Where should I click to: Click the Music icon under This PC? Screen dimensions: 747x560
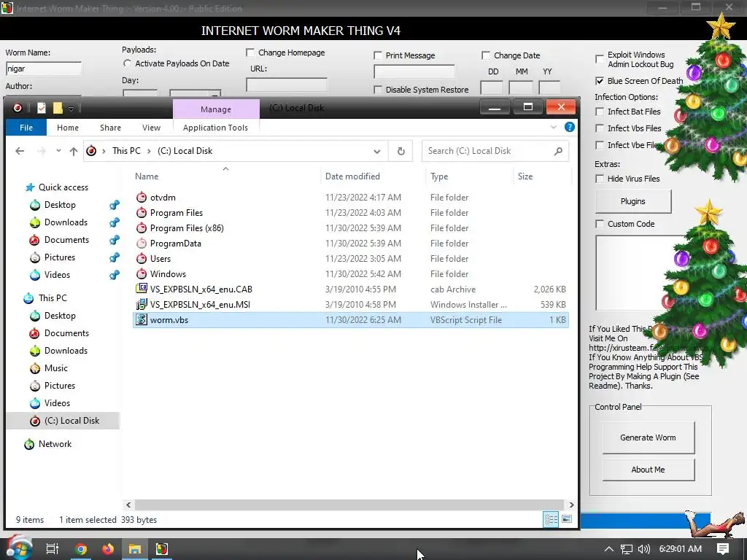(35, 368)
